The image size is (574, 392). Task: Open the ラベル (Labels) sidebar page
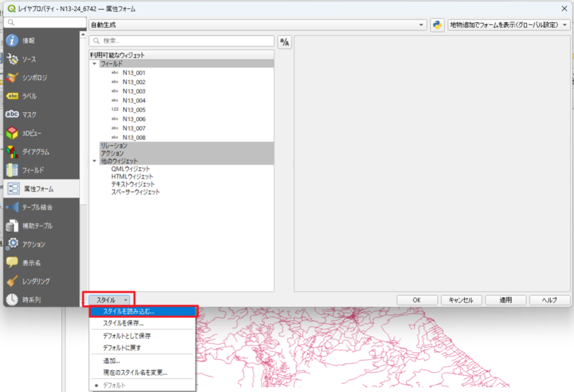[x=29, y=96]
